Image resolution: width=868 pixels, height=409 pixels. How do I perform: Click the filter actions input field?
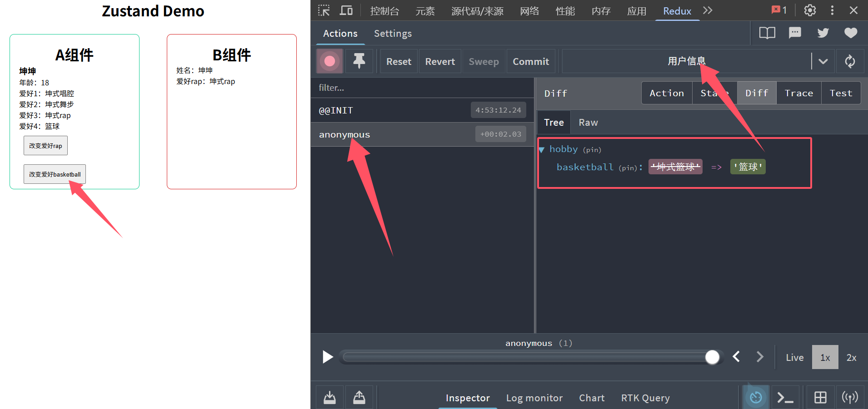click(x=423, y=88)
